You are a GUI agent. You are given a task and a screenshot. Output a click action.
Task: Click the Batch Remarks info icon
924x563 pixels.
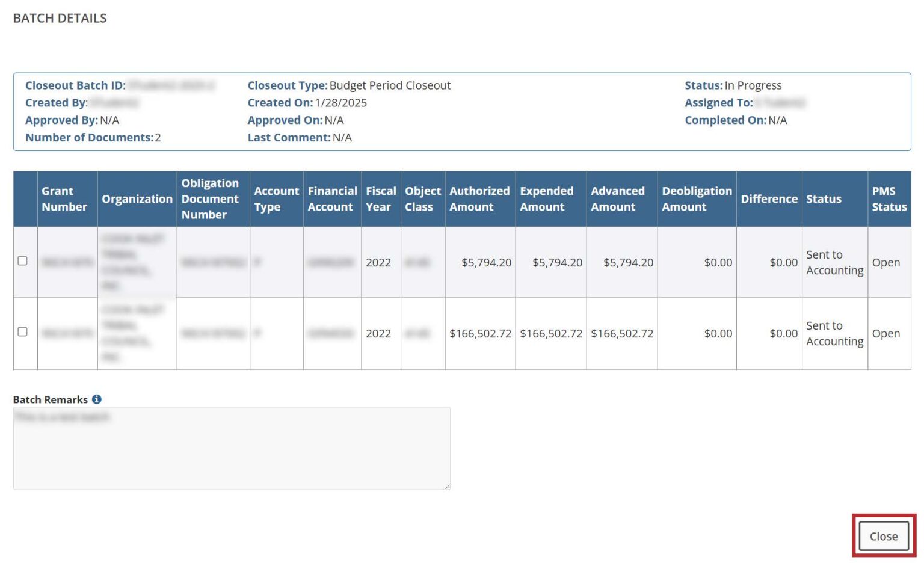(x=97, y=399)
